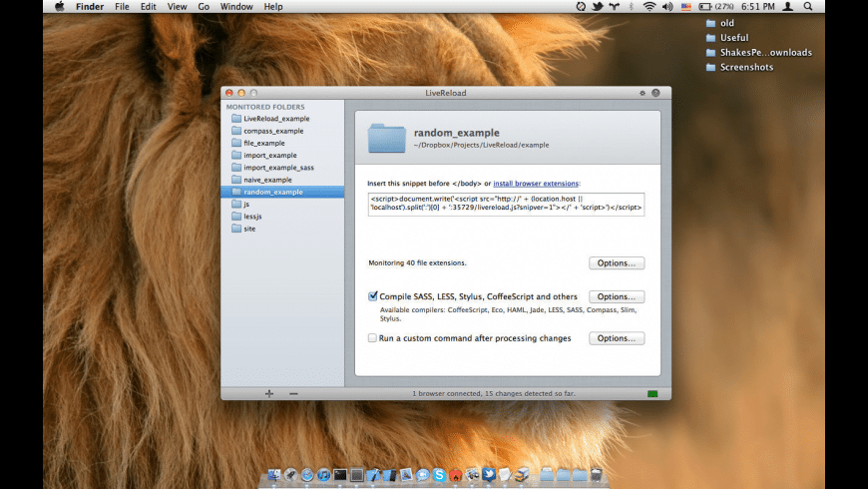Open the Useful desktop folder
Viewport: 868px width, 489px height.
(x=727, y=38)
